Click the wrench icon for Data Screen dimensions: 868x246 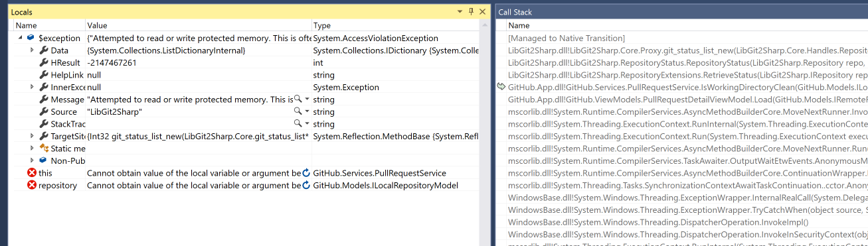click(43, 50)
